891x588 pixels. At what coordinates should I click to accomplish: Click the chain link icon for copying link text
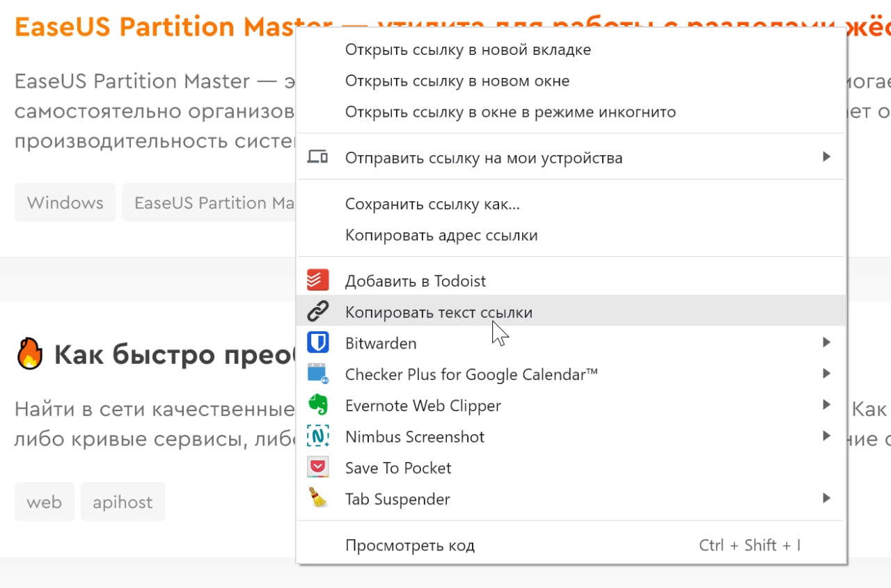317,312
